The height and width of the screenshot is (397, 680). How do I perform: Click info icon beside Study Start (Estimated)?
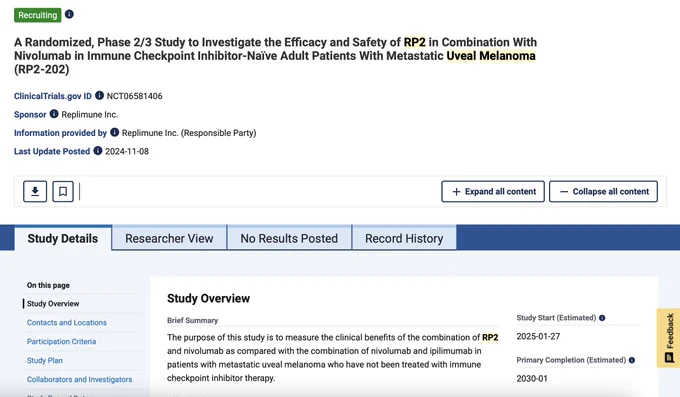pyautogui.click(x=602, y=318)
